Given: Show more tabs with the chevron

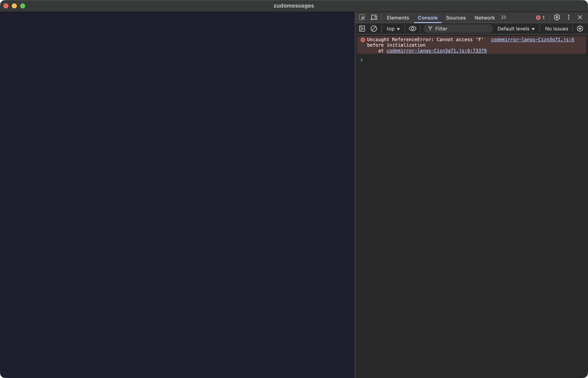Looking at the screenshot, I should point(503,17).
